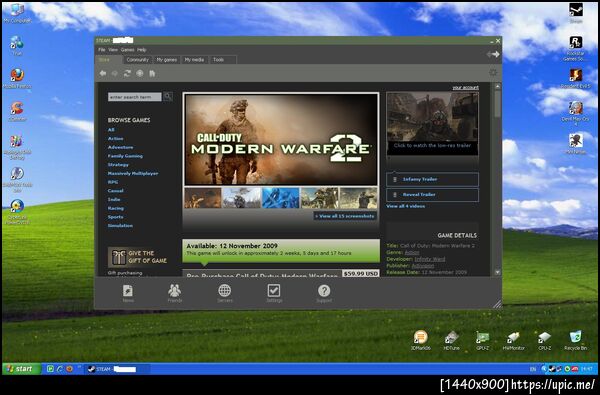
Task: Open the File menu in Steam
Action: 101,50
